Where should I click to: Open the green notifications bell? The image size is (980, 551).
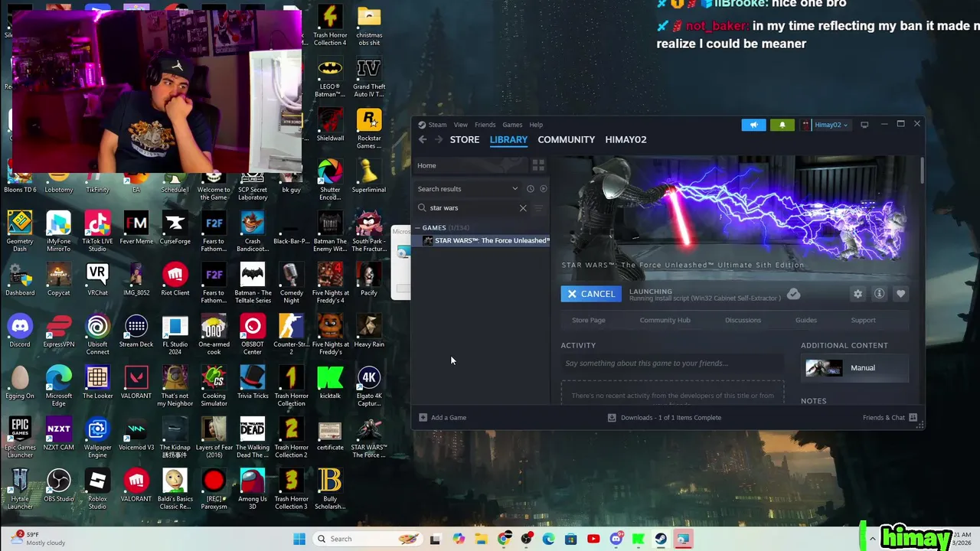tap(782, 125)
